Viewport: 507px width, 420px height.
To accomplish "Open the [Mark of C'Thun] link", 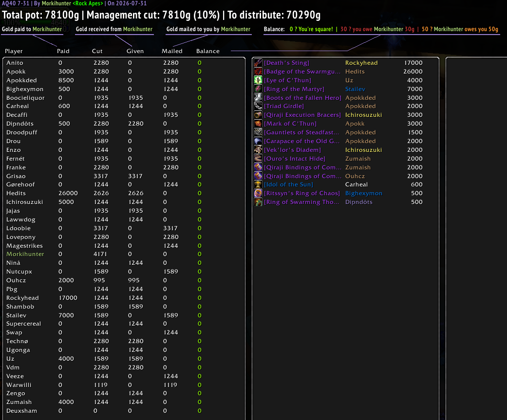I will point(290,124).
